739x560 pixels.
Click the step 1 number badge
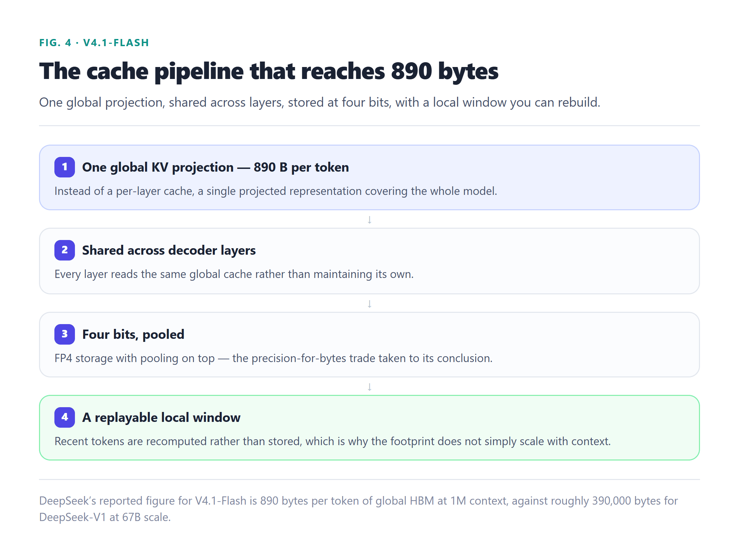click(65, 167)
